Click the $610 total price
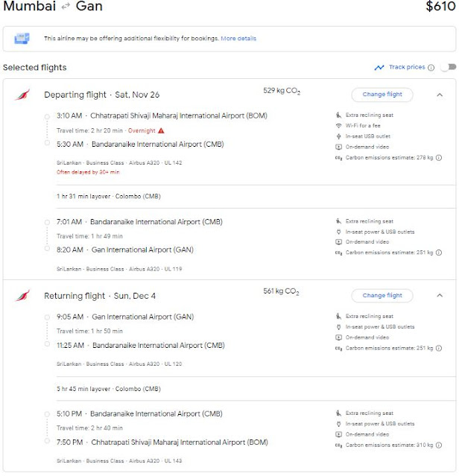 tap(440, 7)
